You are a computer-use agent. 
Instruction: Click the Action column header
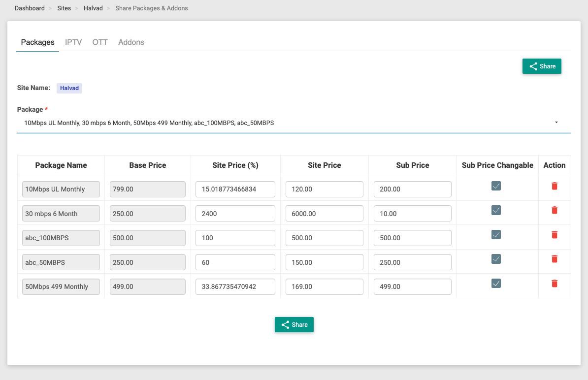(x=554, y=165)
